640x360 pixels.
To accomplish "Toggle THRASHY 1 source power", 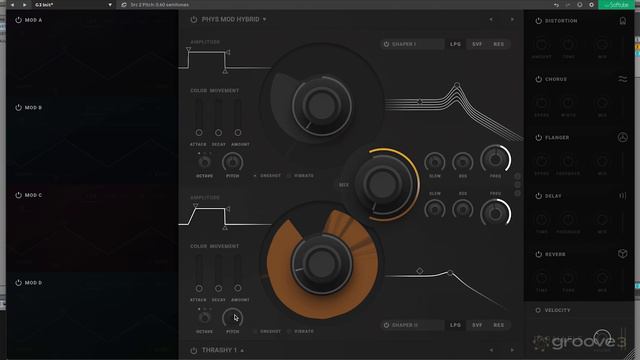I will [x=193, y=350].
